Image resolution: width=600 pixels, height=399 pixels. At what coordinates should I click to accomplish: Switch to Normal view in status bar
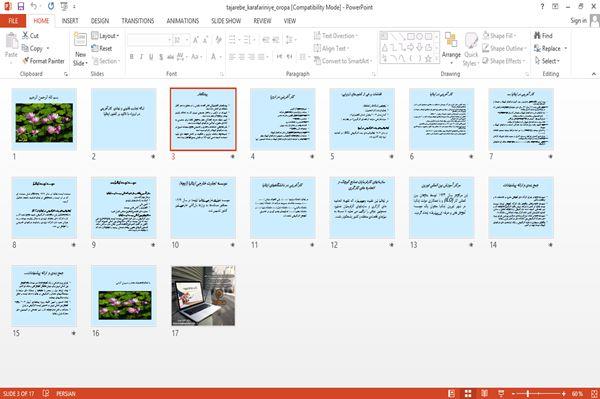pyautogui.click(x=452, y=393)
